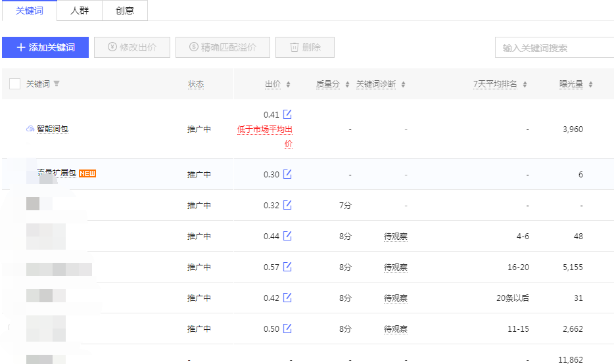The width and height of the screenshot is (614, 364).
Task: Click the 状态 column header
Action: (x=196, y=84)
